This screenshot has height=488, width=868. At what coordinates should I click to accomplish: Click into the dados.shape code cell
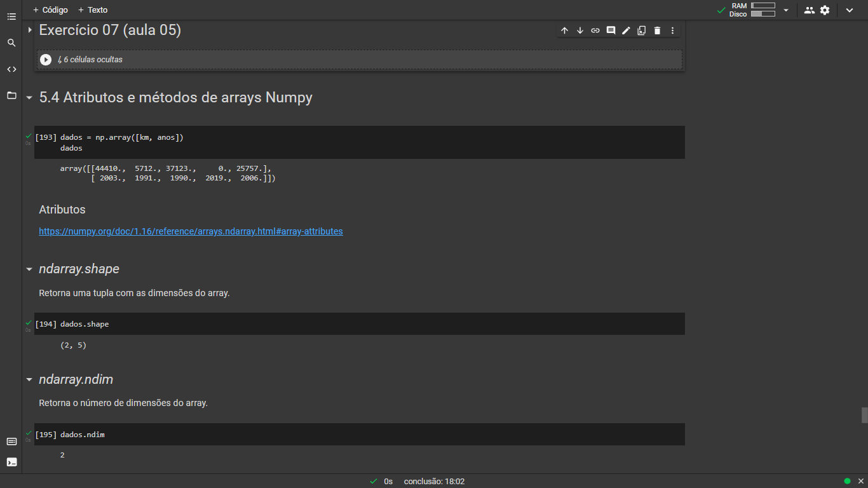coord(372,324)
